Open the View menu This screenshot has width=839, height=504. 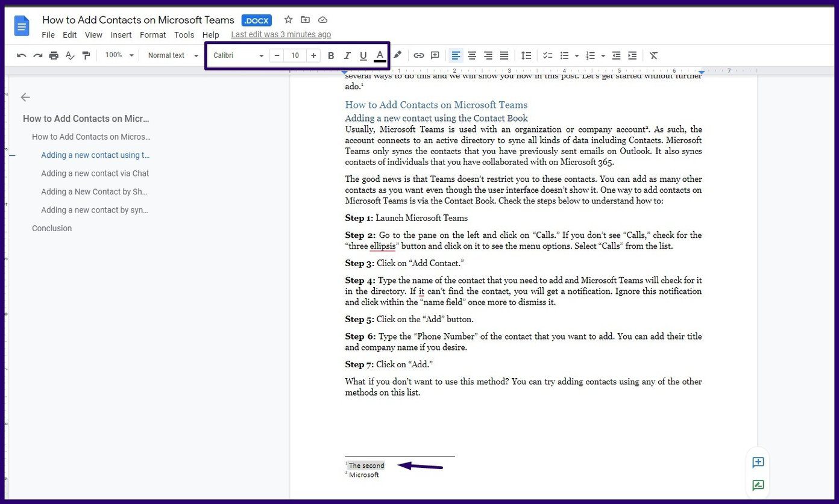pyautogui.click(x=93, y=35)
